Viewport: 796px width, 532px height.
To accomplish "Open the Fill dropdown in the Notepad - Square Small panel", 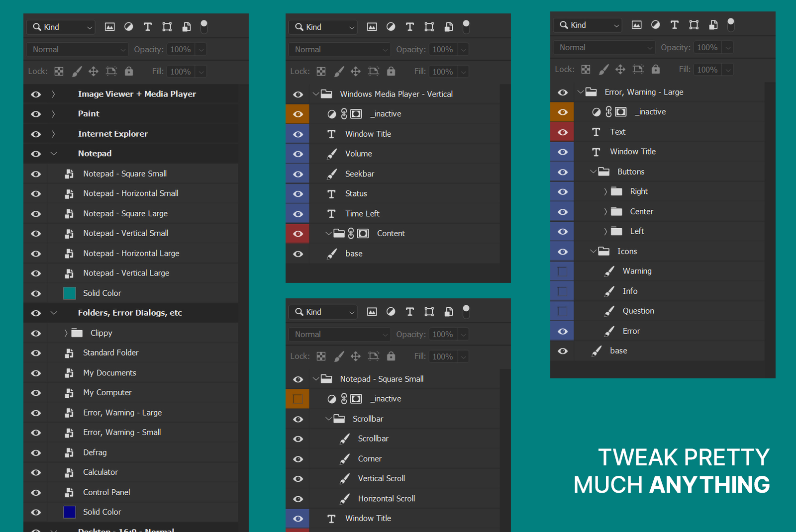I will point(463,356).
